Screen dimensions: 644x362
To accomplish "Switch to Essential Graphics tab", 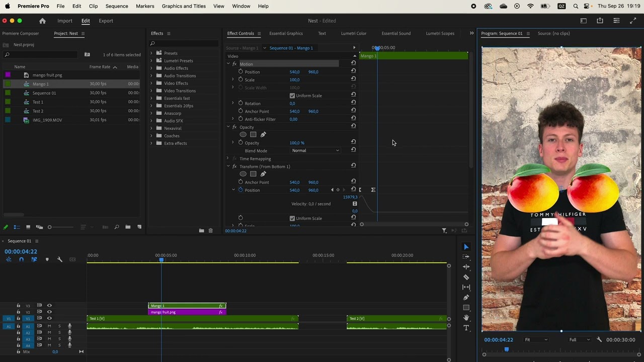I will point(286,33).
